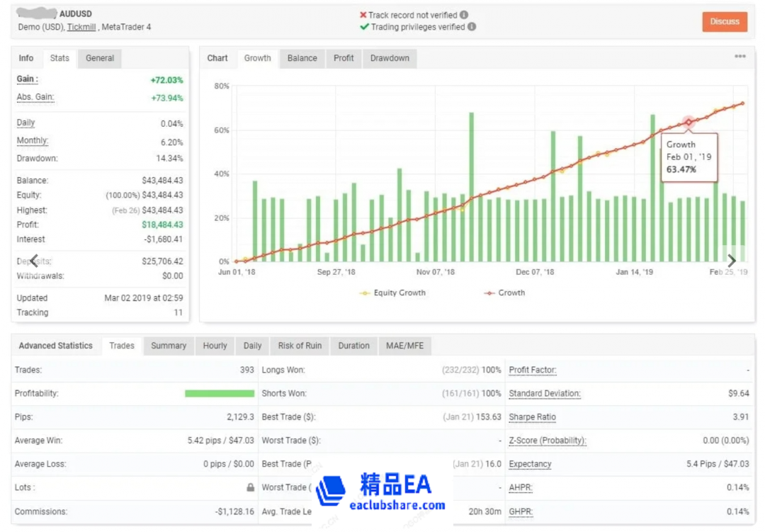Open the General tab in info panel

coord(100,58)
